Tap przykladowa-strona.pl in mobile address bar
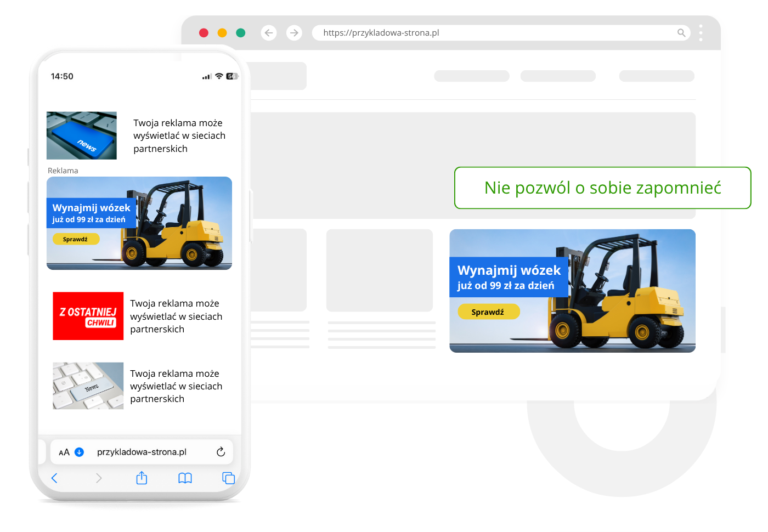Image resolution: width=768 pixels, height=532 pixels. (142, 452)
